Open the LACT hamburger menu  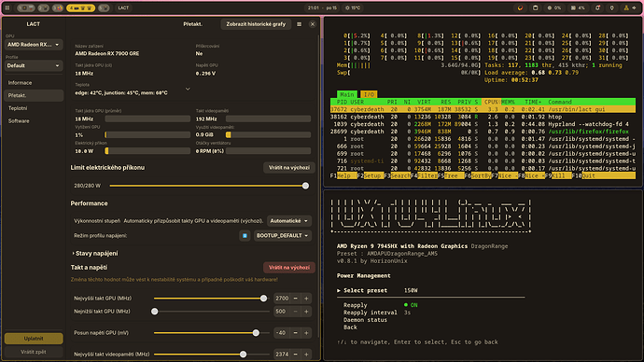pos(299,24)
